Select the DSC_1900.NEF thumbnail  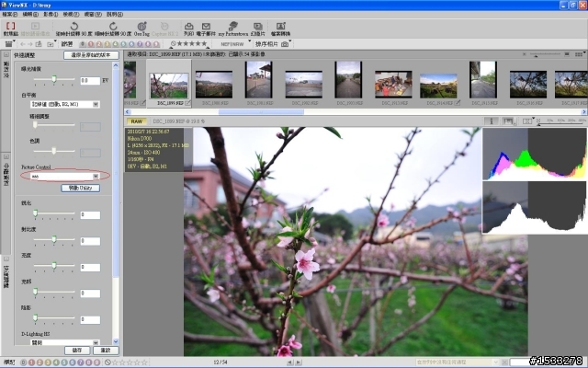click(214, 85)
